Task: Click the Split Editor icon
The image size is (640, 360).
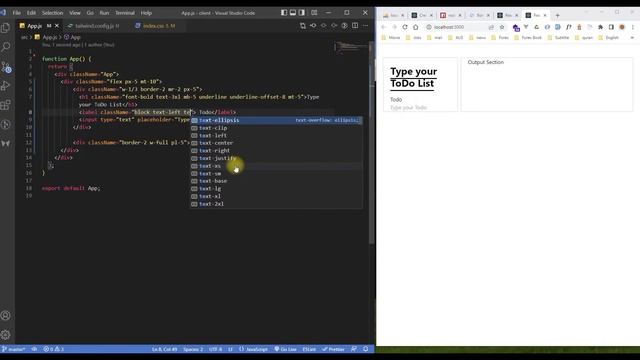Action: click(x=355, y=26)
